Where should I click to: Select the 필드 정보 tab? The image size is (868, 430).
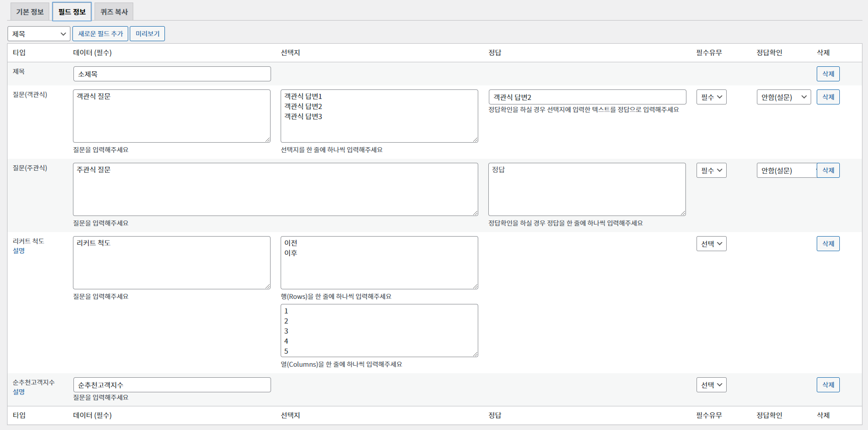[x=72, y=12]
